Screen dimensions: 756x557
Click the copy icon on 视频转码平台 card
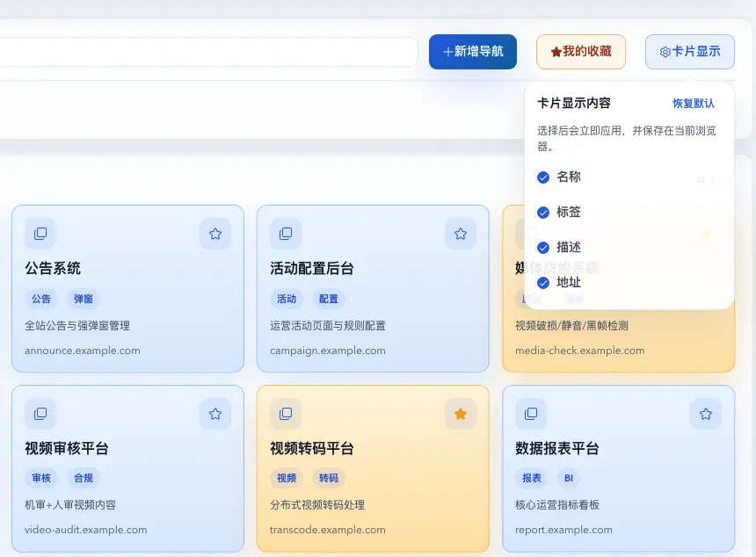286,414
